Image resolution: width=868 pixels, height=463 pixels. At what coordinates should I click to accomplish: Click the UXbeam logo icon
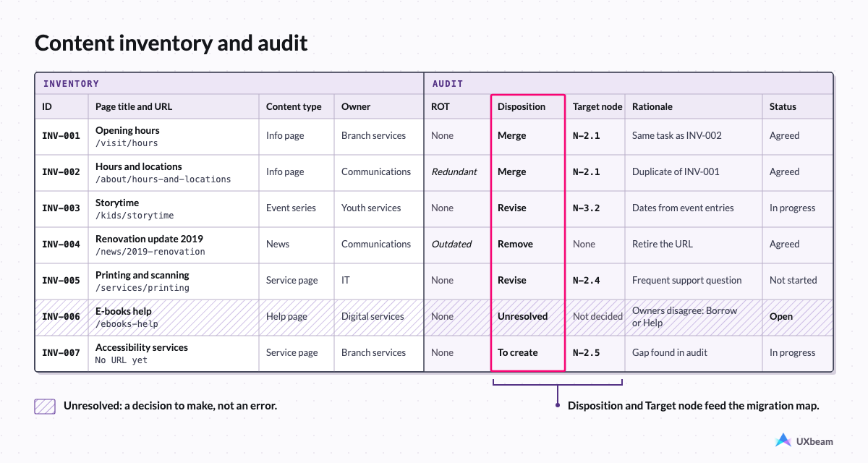tap(783, 440)
